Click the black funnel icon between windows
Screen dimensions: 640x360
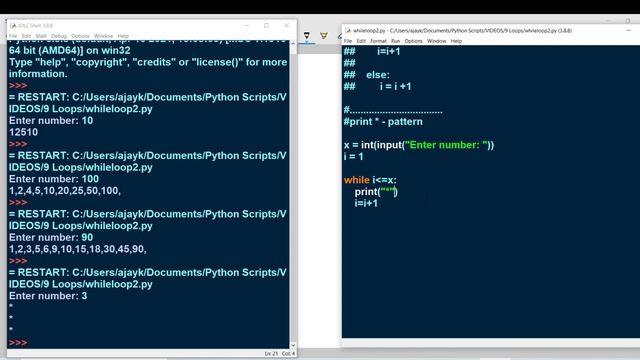307,36
